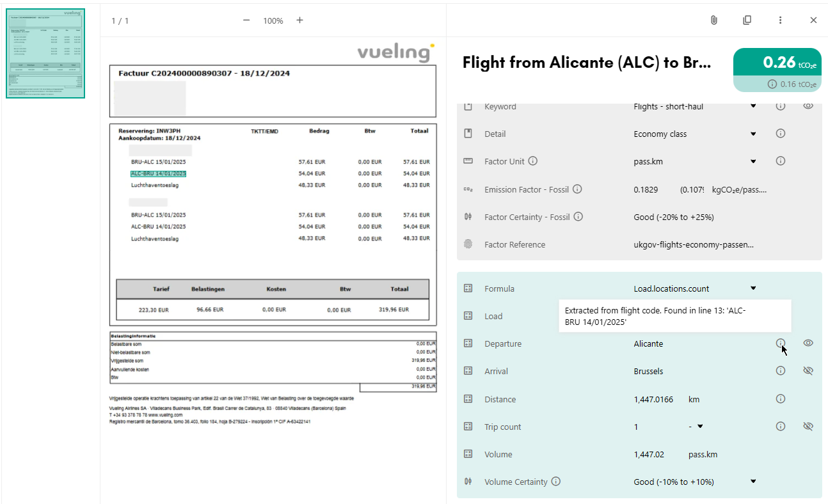Open Keyword dropdown Flights - short-haul
This screenshot has height=504, width=828.
point(695,107)
